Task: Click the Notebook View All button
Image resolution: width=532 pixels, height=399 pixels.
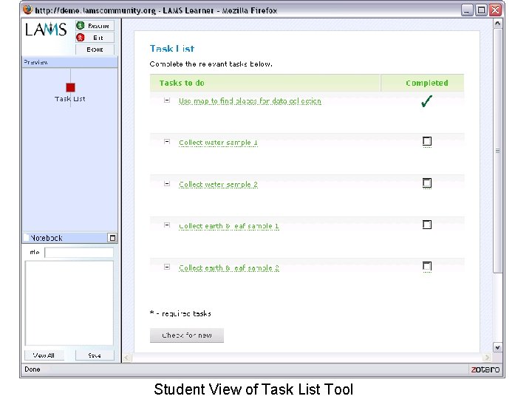Action: (44, 355)
